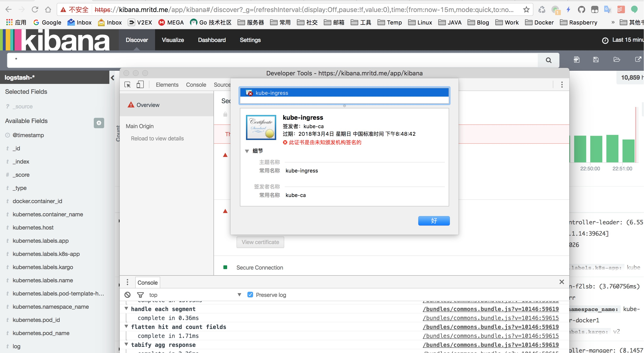Click the _index field

click(21, 161)
